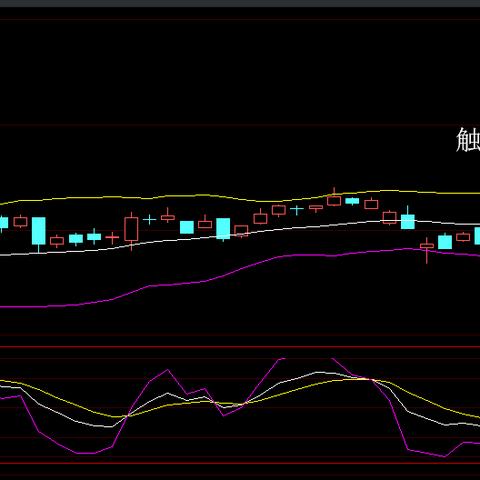Select the white middle Bollinger band line
Screen dimensions: 480x480
(240, 236)
